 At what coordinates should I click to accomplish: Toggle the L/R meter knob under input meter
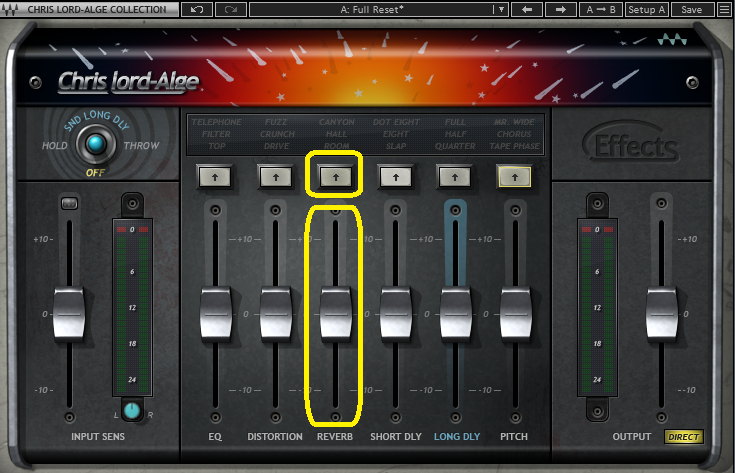130,411
